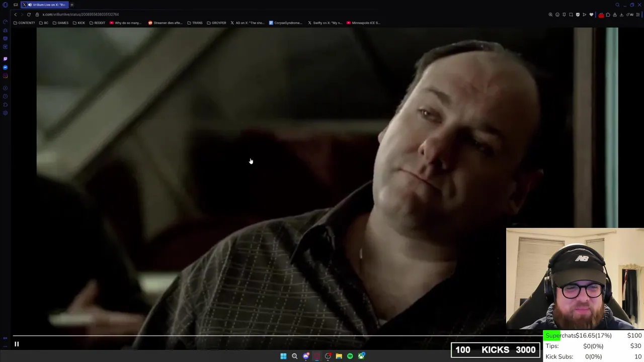
Task: Reload the current page
Action: [29, 15]
